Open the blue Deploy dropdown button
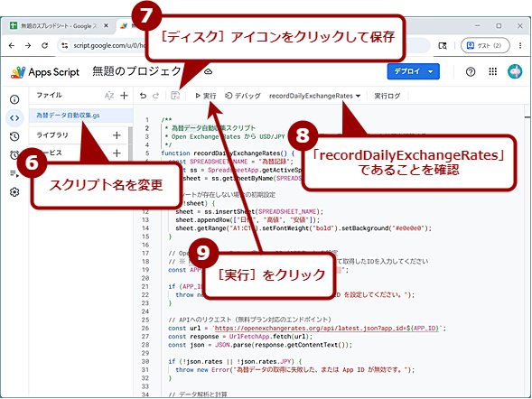Screen dimensions: 532x399 [414, 71]
